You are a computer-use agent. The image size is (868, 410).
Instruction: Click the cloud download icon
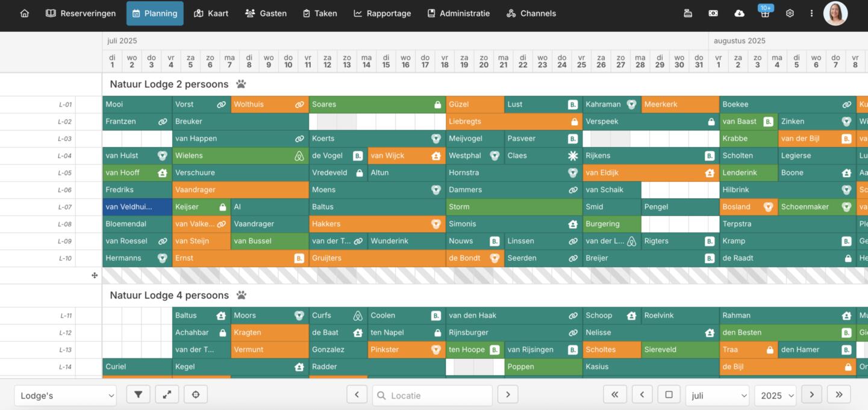(739, 13)
